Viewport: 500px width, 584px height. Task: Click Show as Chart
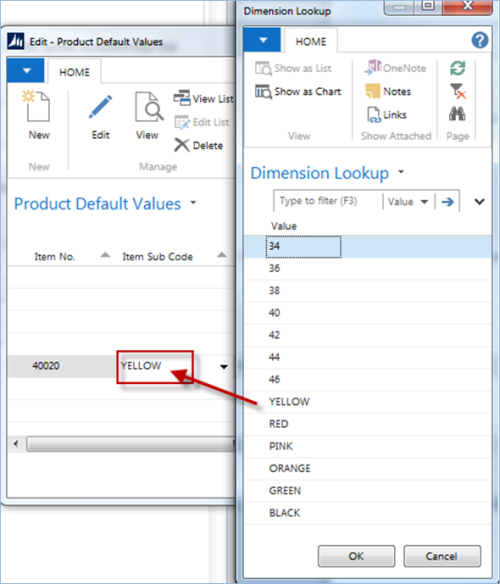tap(298, 92)
